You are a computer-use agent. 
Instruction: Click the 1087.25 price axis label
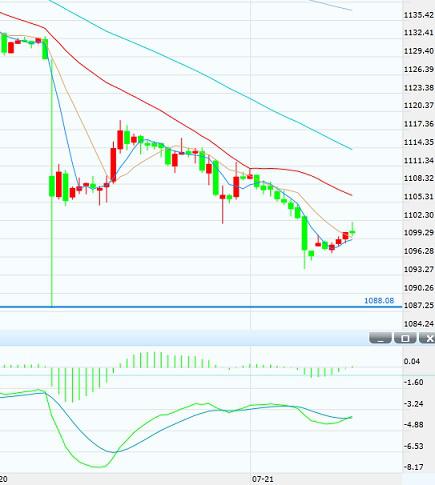pyautogui.click(x=419, y=305)
